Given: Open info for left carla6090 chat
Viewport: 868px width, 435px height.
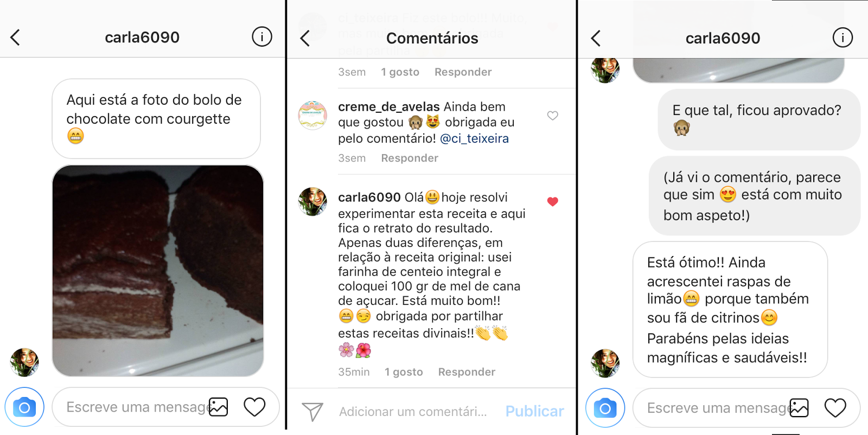Looking at the screenshot, I should (261, 37).
